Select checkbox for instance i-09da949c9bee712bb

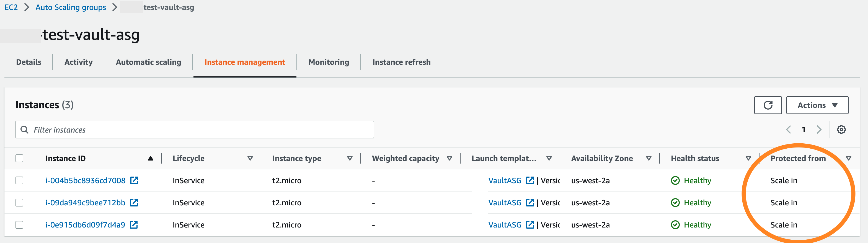(20, 203)
